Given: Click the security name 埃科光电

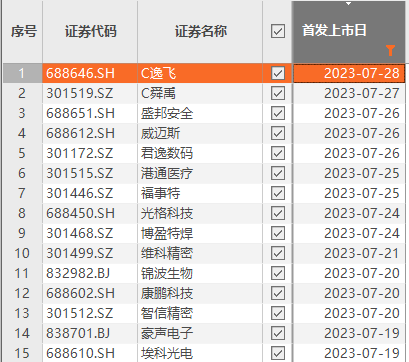Looking at the screenshot, I should pos(167,353).
